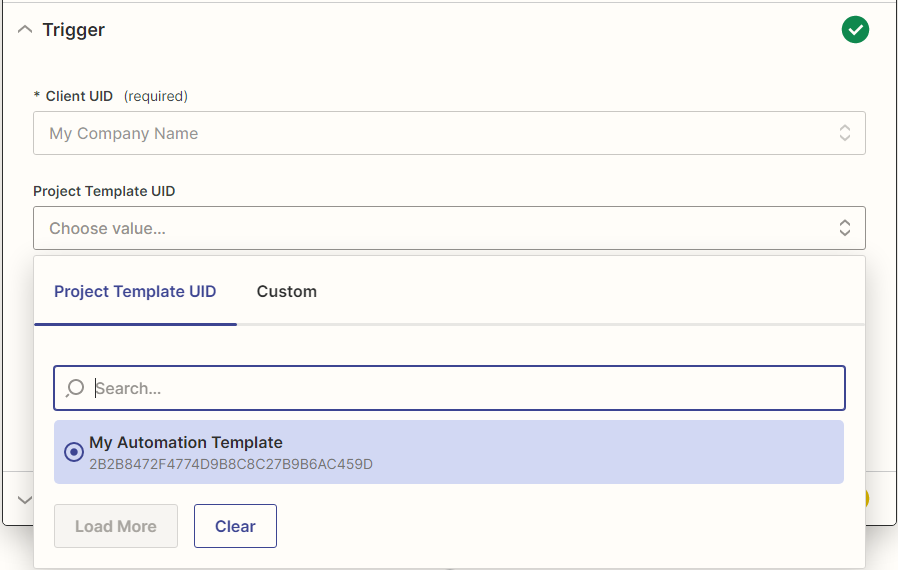898x570 pixels.
Task: Click the Client UID required label
Action: pos(110,96)
